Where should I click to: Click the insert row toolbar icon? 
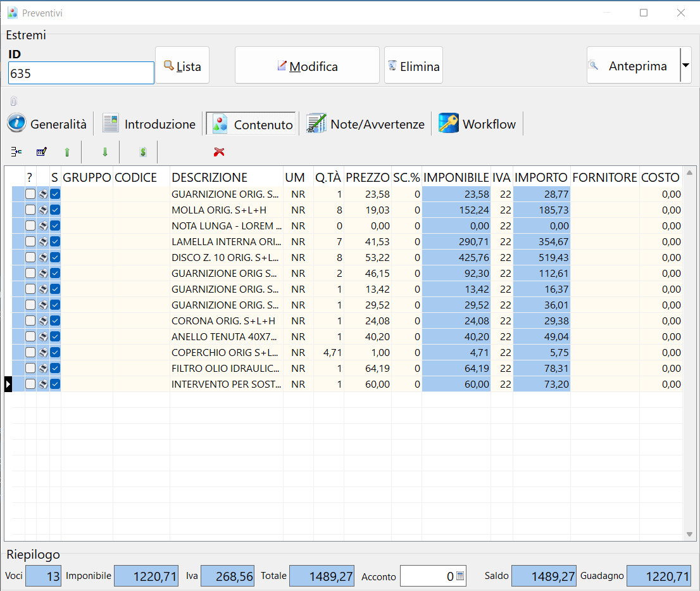tap(16, 152)
